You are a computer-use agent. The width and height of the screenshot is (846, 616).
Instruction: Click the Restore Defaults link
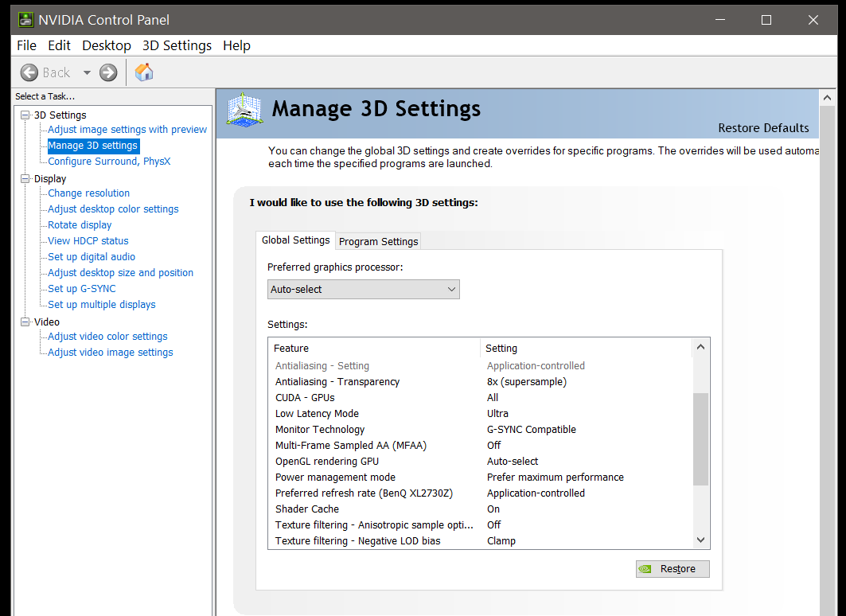pos(763,128)
